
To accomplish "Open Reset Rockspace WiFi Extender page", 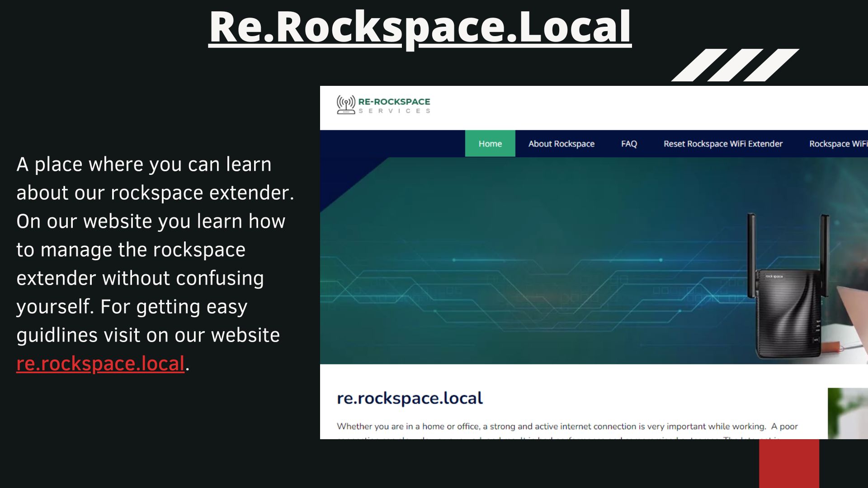I will coord(722,144).
